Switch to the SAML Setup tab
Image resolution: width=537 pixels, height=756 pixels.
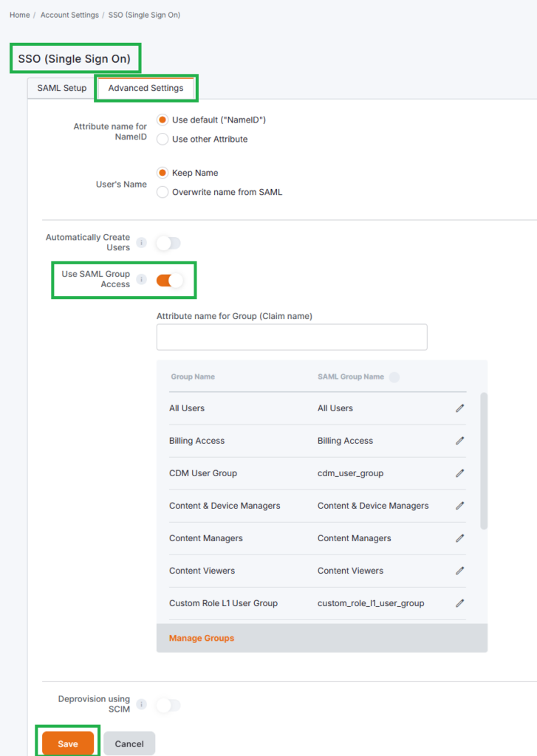pos(62,88)
